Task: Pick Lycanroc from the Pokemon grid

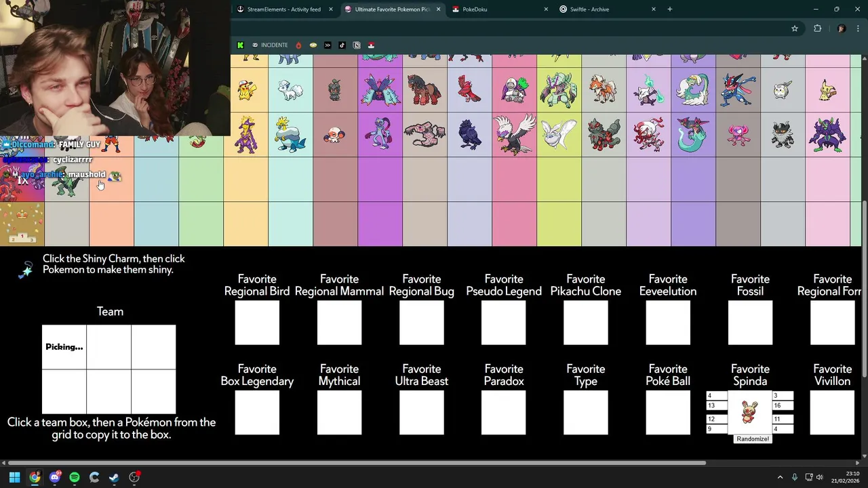Action: [604, 89]
